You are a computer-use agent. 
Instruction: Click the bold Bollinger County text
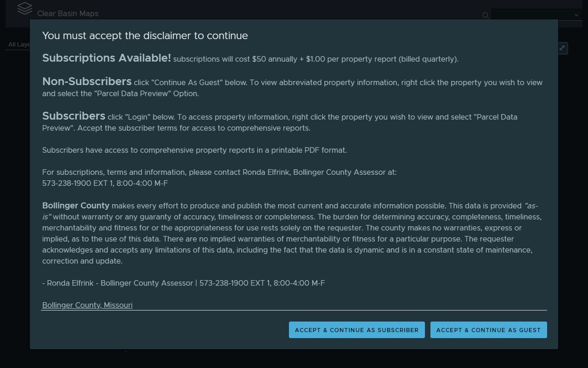click(76, 206)
